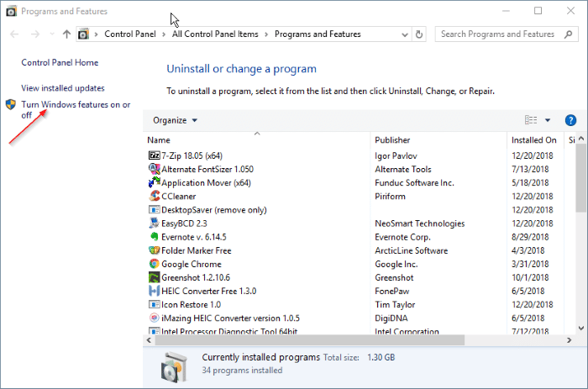This screenshot has height=389, width=588.
Task: Click the help question mark icon
Action: [570, 120]
